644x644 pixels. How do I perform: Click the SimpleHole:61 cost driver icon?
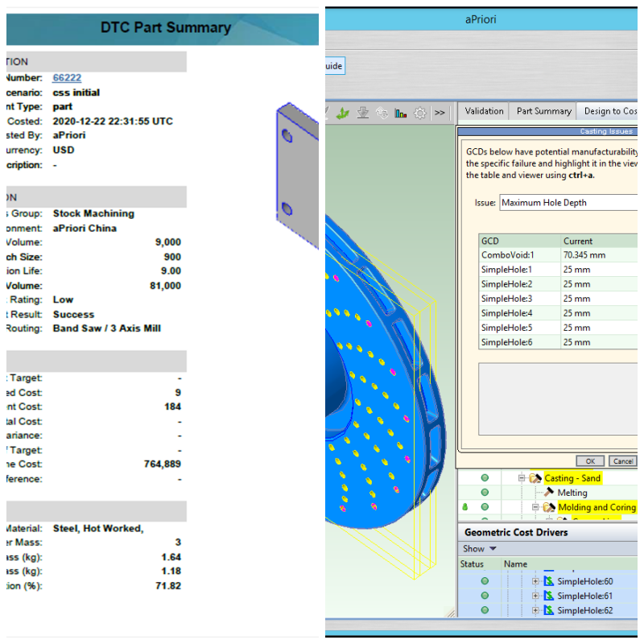(x=548, y=596)
